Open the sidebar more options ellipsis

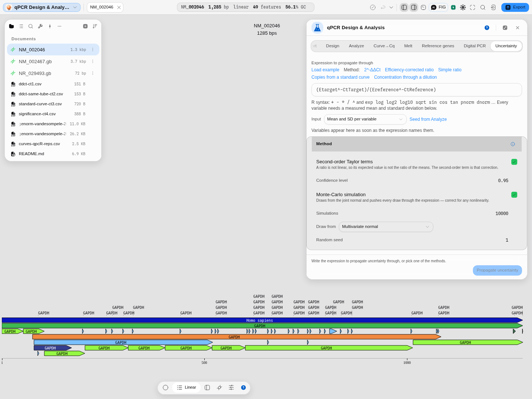point(59,26)
